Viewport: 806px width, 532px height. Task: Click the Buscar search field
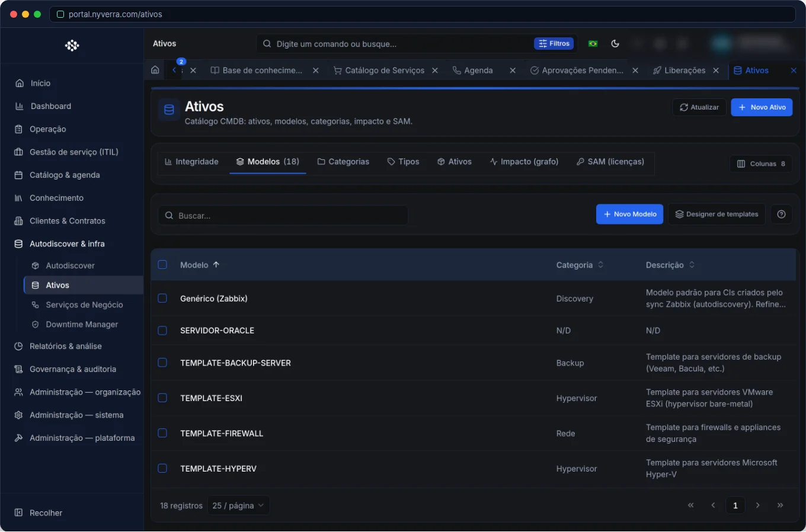click(283, 216)
